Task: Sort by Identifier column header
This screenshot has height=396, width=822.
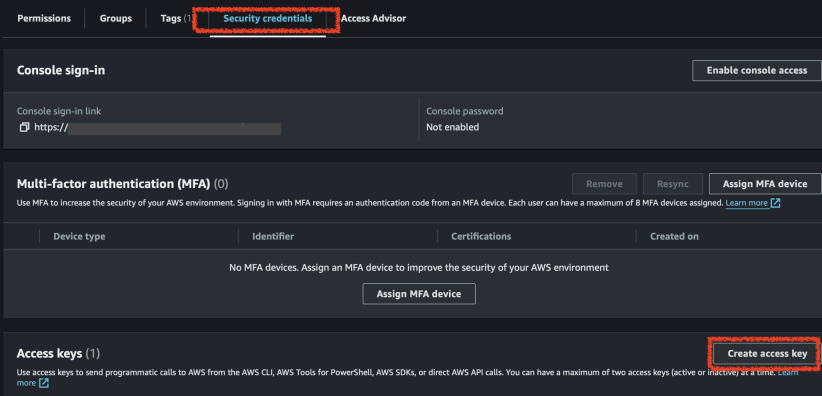Action: (x=273, y=236)
